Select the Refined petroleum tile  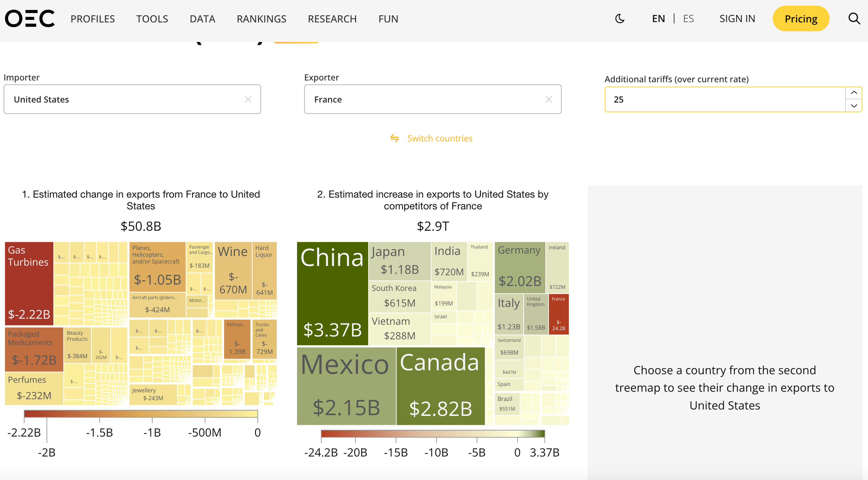point(237,339)
